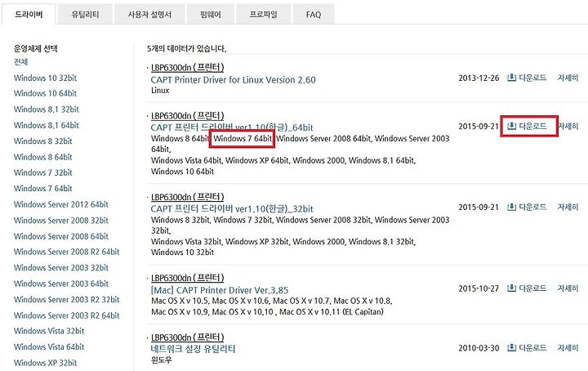
Task: Filter by Windows Vista 64bit in sidebar
Action: point(49,347)
